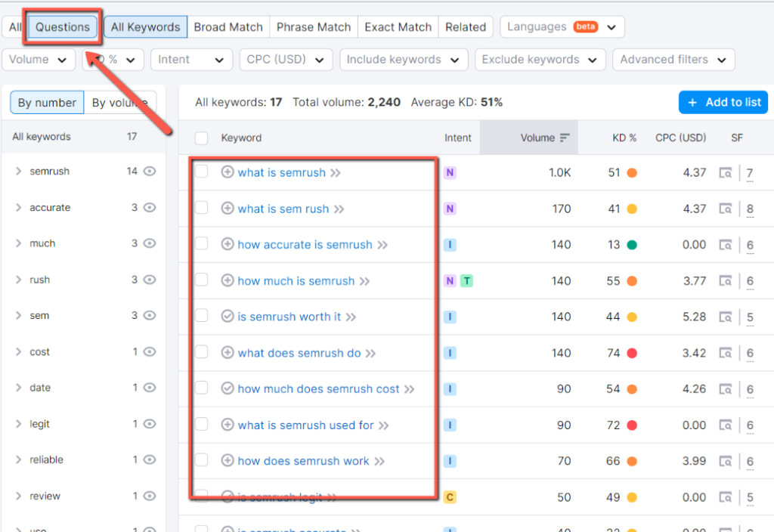Add "how accurate is semrush" using the plus icon
The height and width of the screenshot is (532, 774).
[227, 245]
